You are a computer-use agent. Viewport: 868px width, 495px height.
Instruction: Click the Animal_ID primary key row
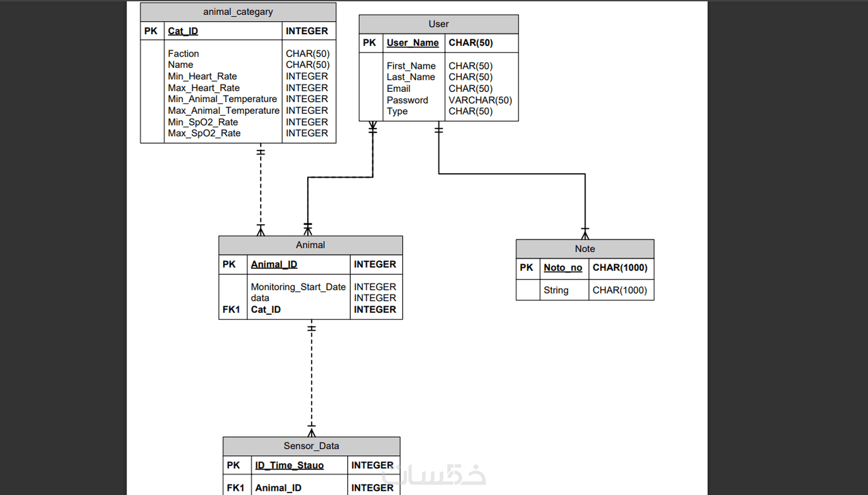pyautogui.click(x=274, y=264)
